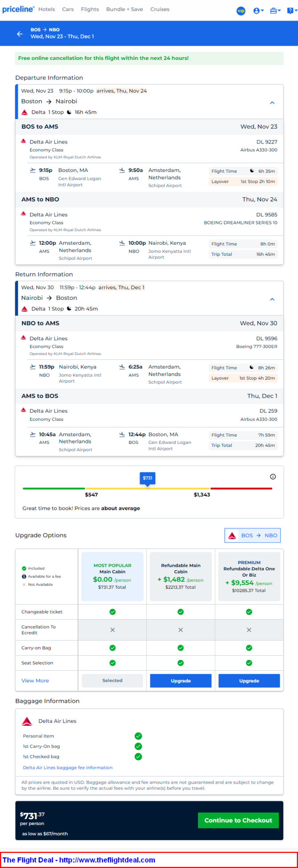Image resolution: width=298 pixels, height=868 pixels.
Task: Click the Priceline logo
Action: (18, 9)
